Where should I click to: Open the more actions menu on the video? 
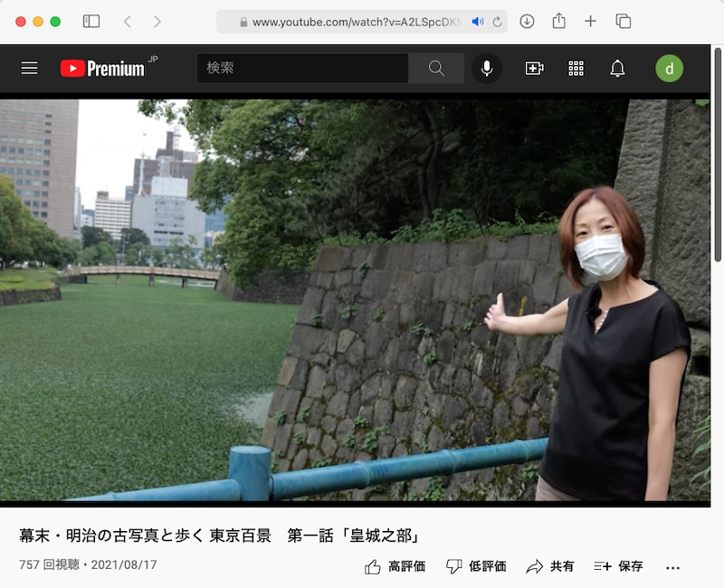coord(671,565)
